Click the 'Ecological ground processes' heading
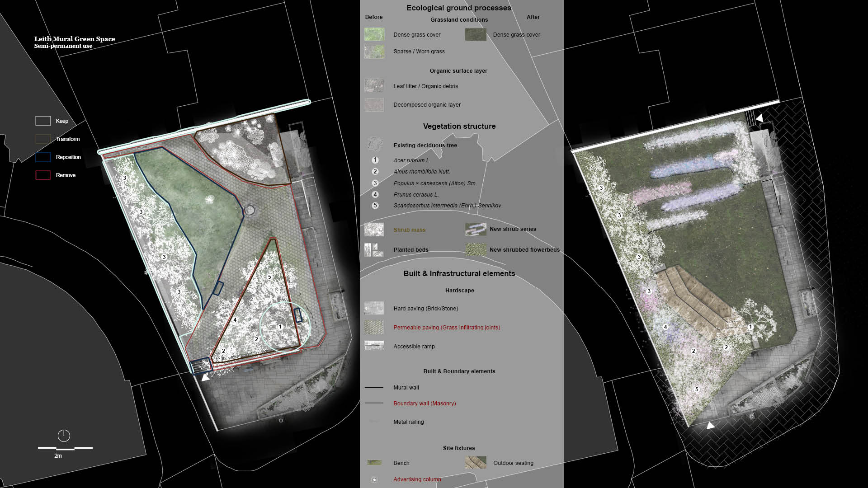The width and height of the screenshot is (868, 488). coord(459,8)
